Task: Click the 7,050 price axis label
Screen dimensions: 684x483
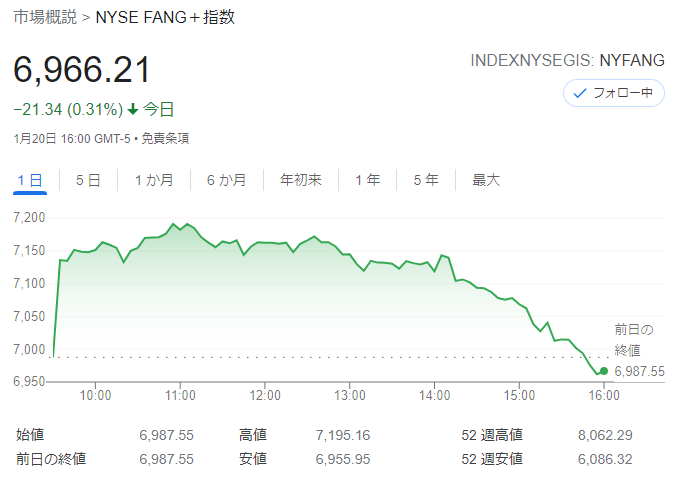Action: click(29, 316)
